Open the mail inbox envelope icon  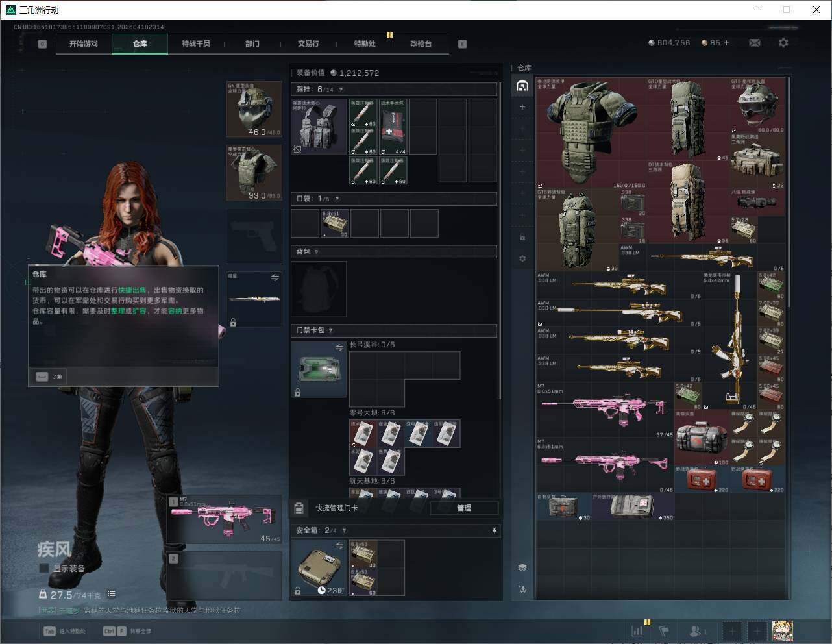pyautogui.click(x=755, y=43)
